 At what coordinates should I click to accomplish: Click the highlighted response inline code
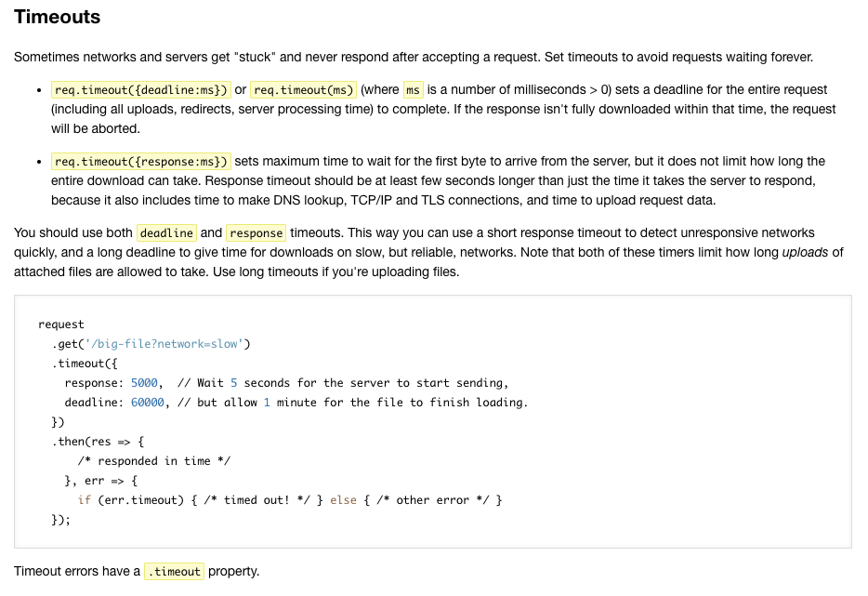tap(256, 233)
